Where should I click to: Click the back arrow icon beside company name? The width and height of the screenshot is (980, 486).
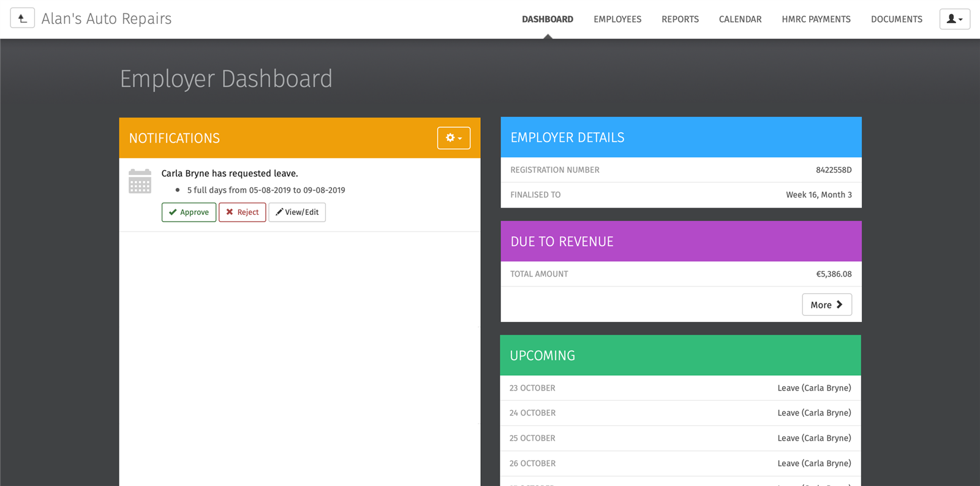(23, 18)
